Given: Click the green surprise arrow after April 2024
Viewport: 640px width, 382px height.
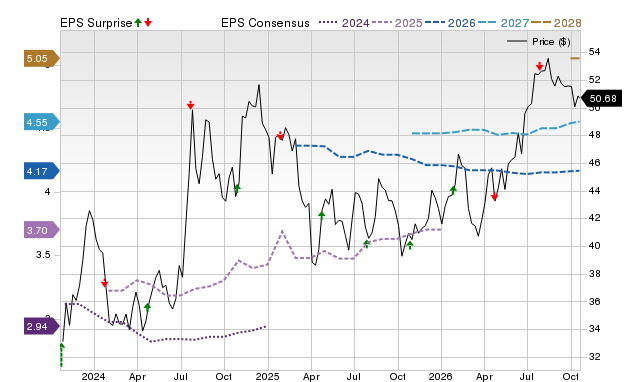Looking at the screenshot, I should pos(147,307).
